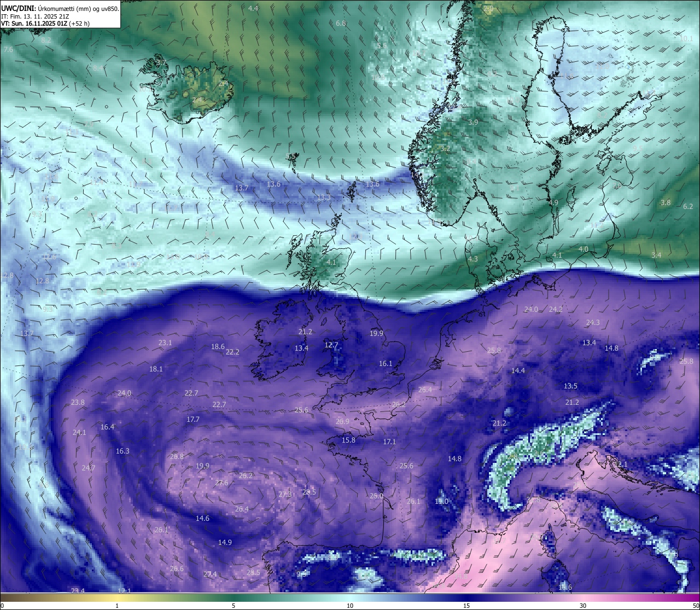Click the 4.0 value label
The image size is (700, 610).
coord(584,249)
